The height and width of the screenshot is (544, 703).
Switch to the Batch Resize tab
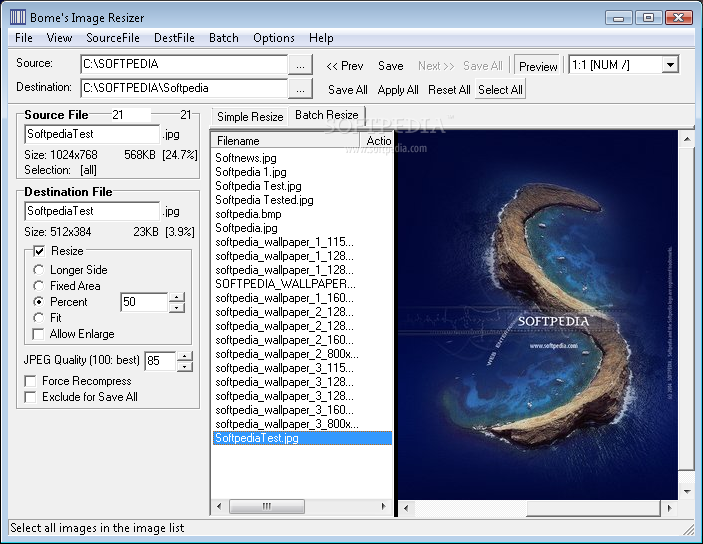[x=327, y=115]
